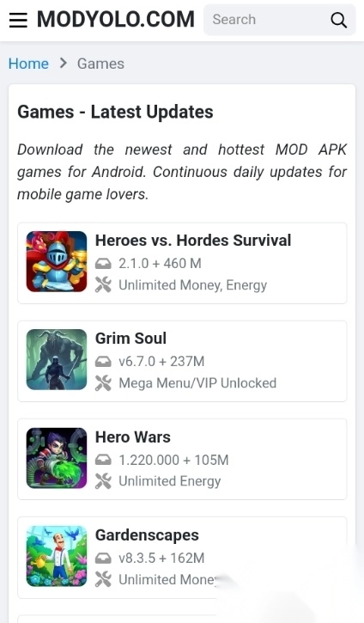Click the size icon beside 1.220.000 + 105M
The height and width of the screenshot is (623, 364).
[x=103, y=460]
